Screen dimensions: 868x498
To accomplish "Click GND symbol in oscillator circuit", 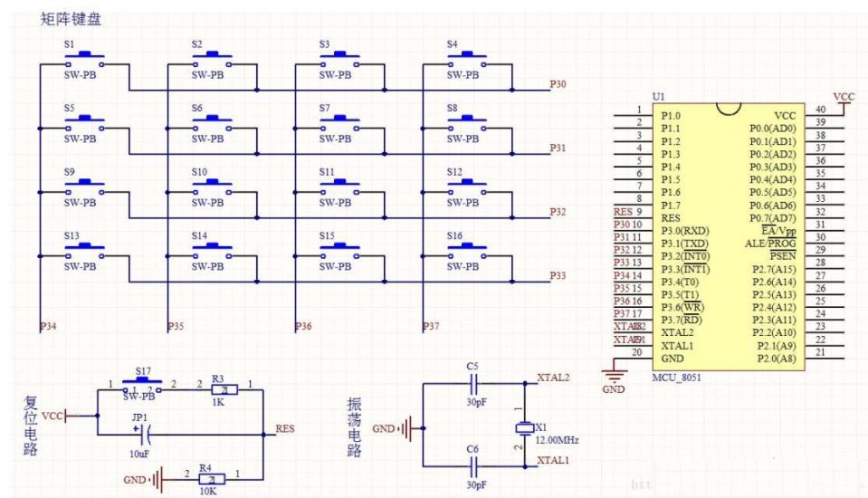I will click(x=394, y=428).
